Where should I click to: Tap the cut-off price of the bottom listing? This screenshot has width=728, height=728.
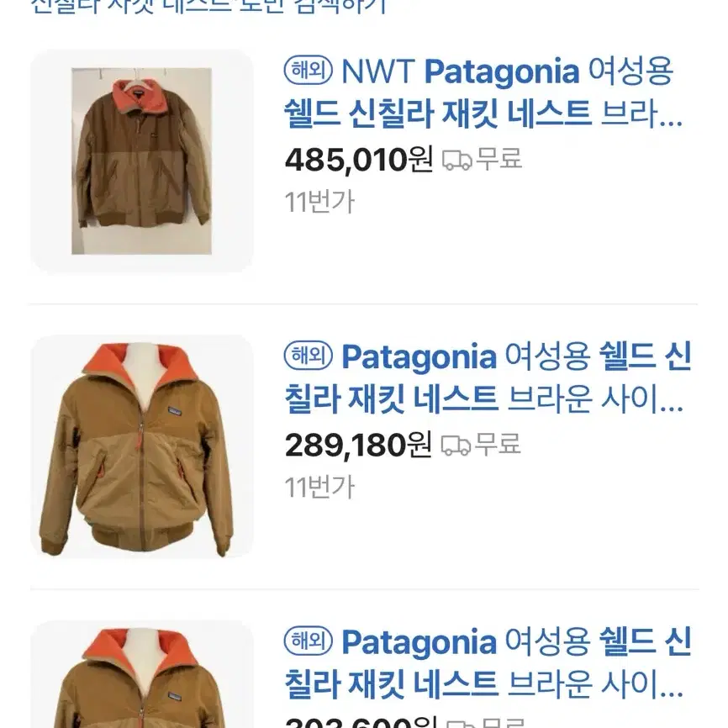click(x=361, y=723)
